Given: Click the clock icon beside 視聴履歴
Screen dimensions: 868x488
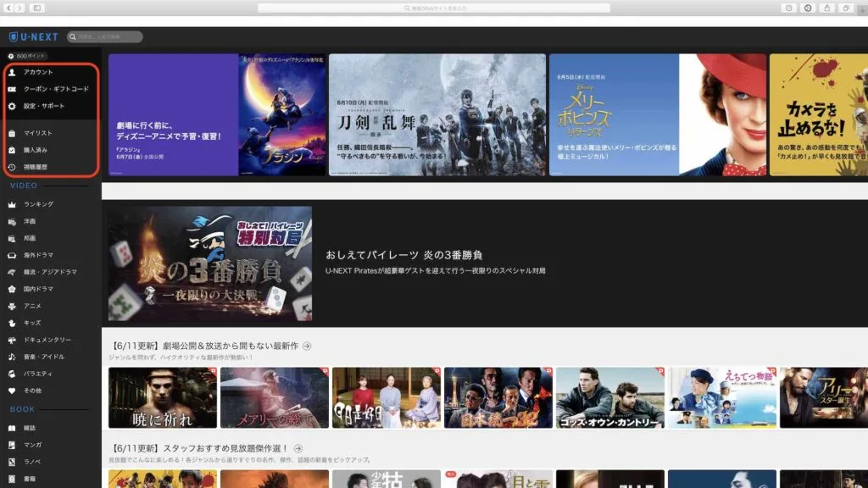Looking at the screenshot, I should (12, 167).
